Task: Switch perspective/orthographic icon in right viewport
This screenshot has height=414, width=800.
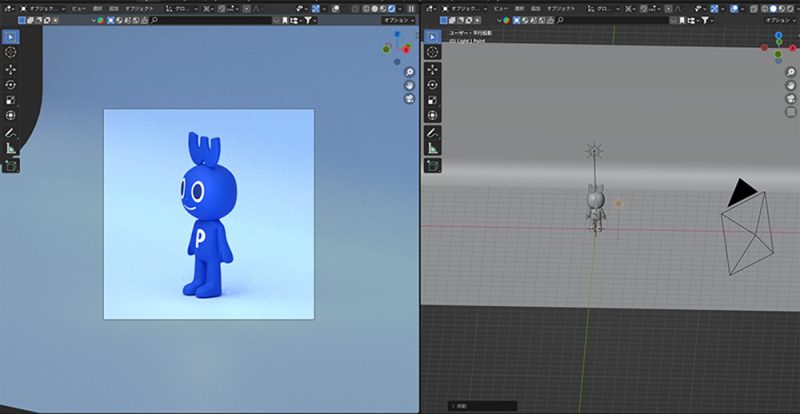Action: tap(790, 112)
